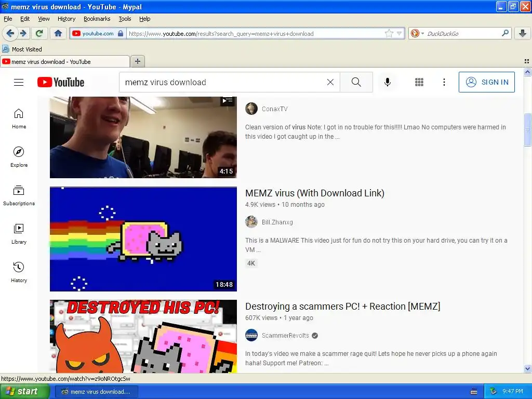Open browser home page icon
532x399 pixels.
tap(58, 33)
